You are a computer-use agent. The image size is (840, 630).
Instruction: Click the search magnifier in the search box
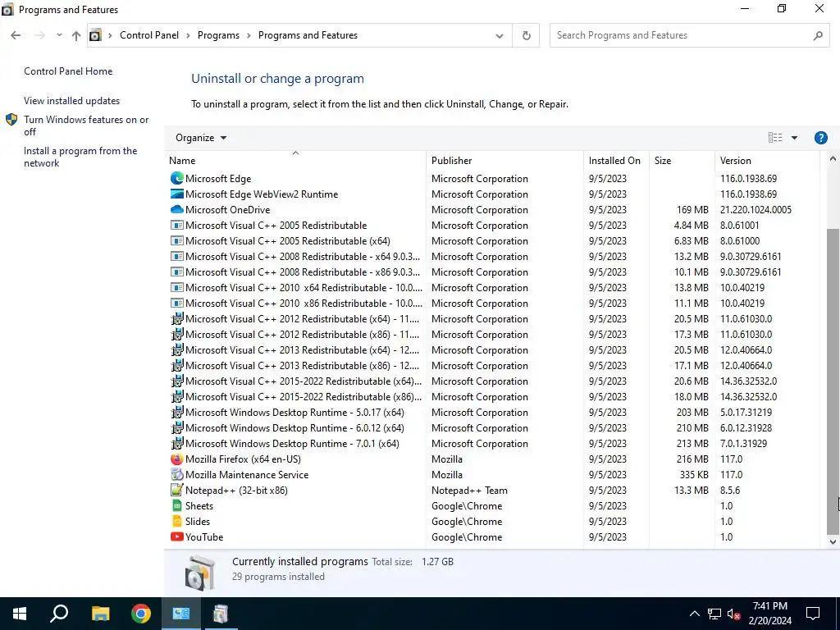818,35
